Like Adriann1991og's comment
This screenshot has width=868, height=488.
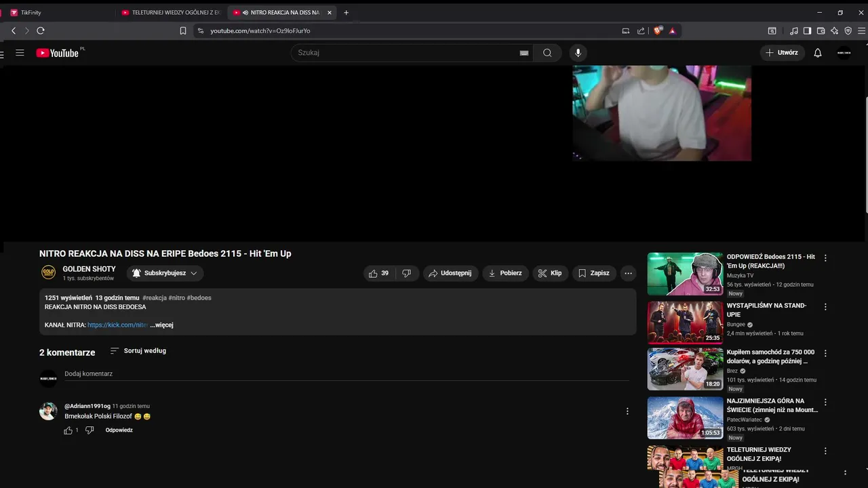[x=68, y=430]
